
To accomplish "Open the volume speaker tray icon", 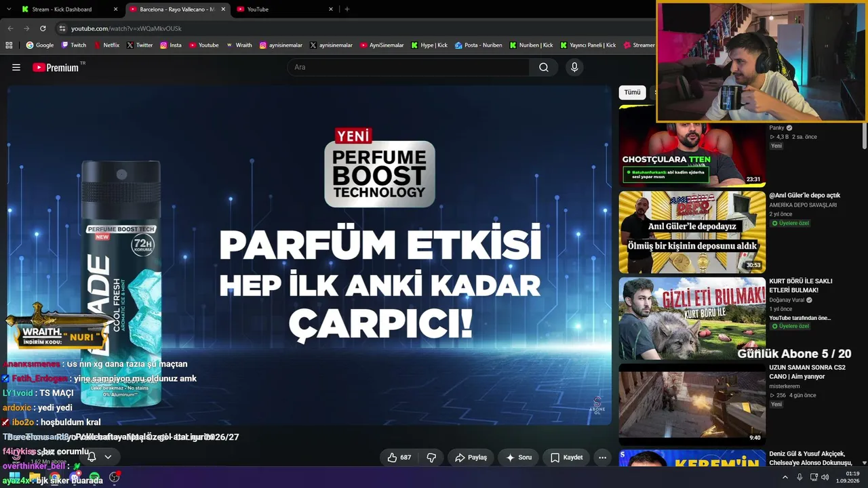I will tap(825, 477).
